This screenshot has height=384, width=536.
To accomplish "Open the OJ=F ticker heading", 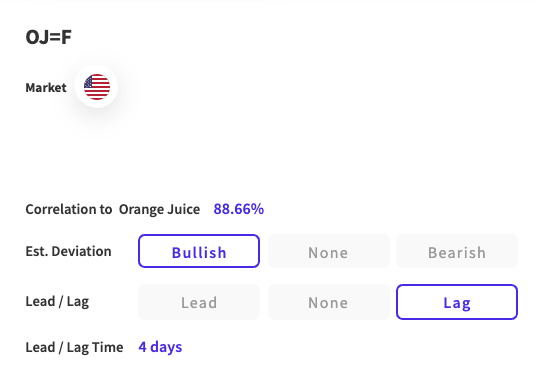I will pyautogui.click(x=49, y=37).
